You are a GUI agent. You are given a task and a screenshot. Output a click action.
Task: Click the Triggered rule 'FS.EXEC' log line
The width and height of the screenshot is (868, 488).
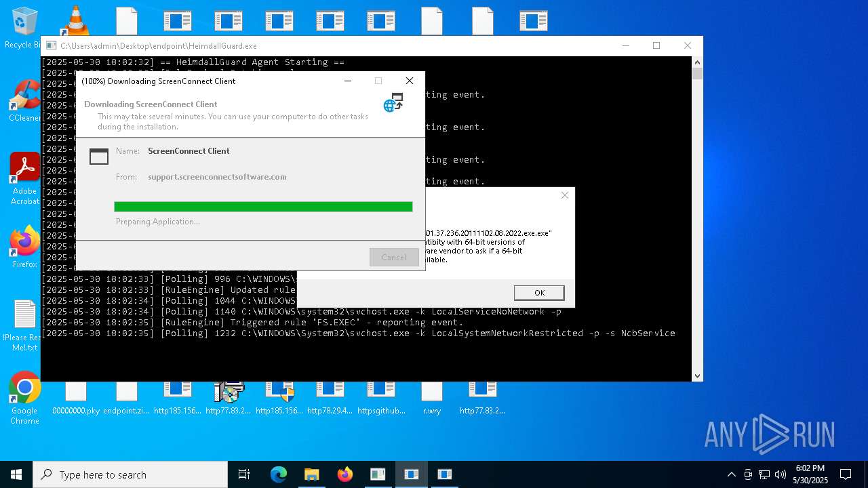pyautogui.click(x=252, y=323)
